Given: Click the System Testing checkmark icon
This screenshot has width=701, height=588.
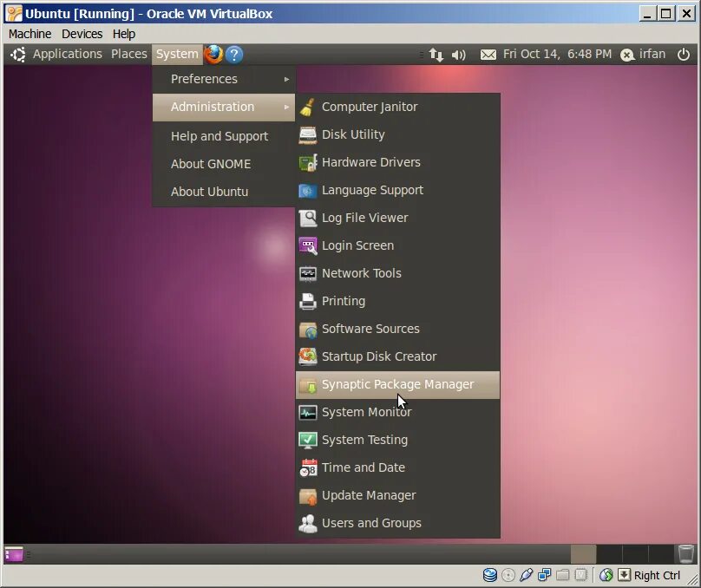Looking at the screenshot, I should click(308, 440).
